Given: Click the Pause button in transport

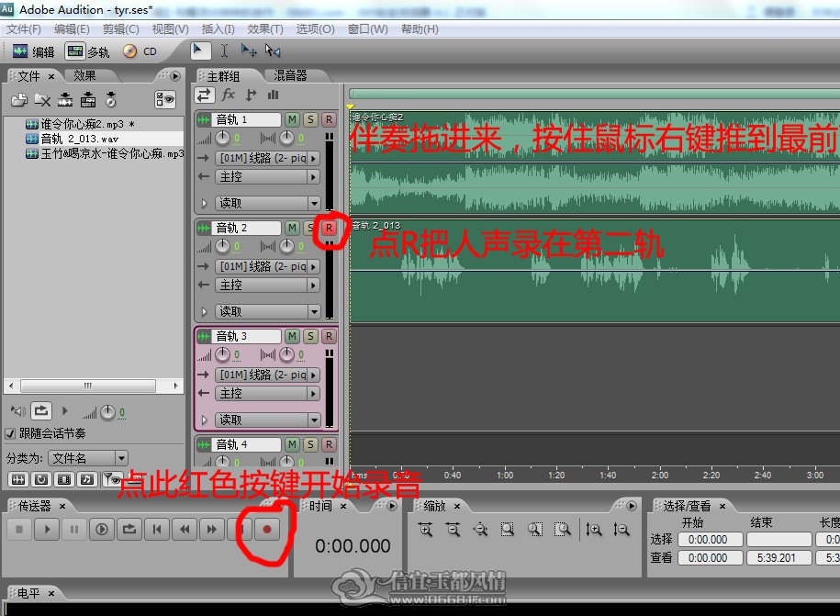Looking at the screenshot, I should [x=74, y=530].
